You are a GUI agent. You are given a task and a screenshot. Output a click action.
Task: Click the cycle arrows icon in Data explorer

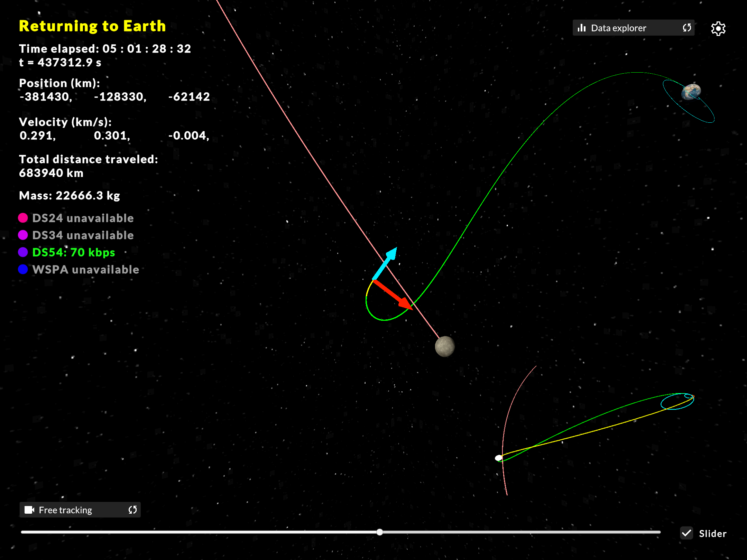[x=687, y=28]
